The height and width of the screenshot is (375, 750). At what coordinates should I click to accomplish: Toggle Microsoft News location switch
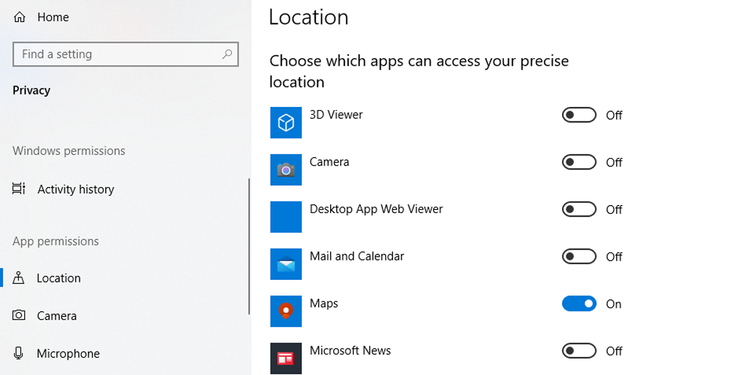coord(579,351)
